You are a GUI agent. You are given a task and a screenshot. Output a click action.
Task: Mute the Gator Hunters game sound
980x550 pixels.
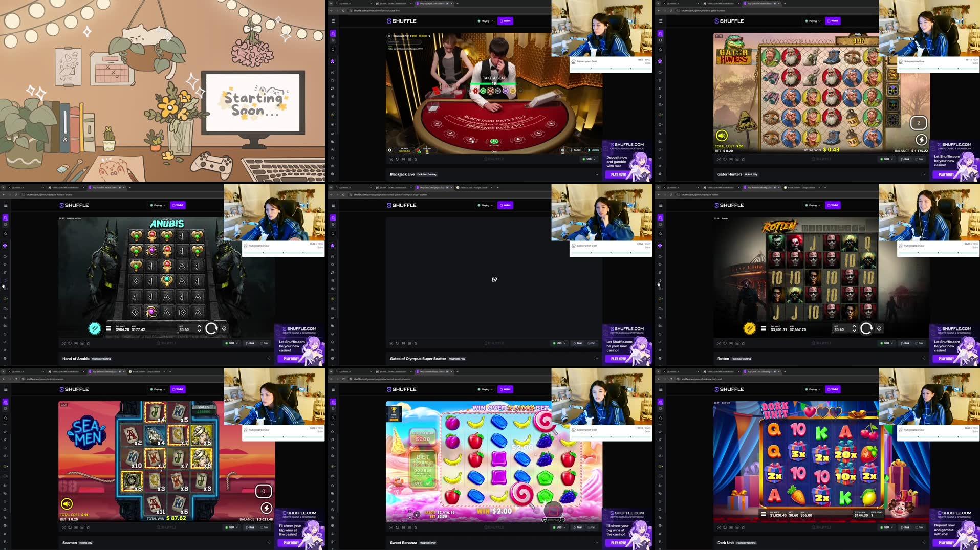[x=722, y=136]
